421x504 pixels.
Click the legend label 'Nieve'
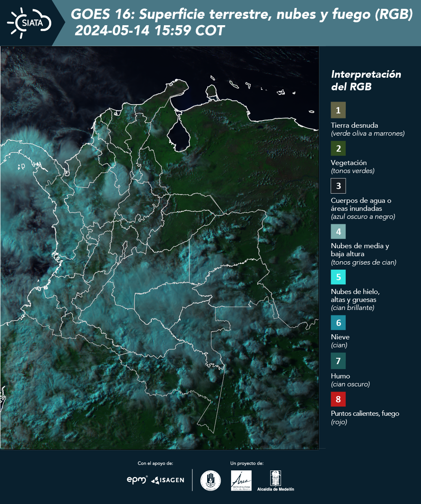[340, 337]
